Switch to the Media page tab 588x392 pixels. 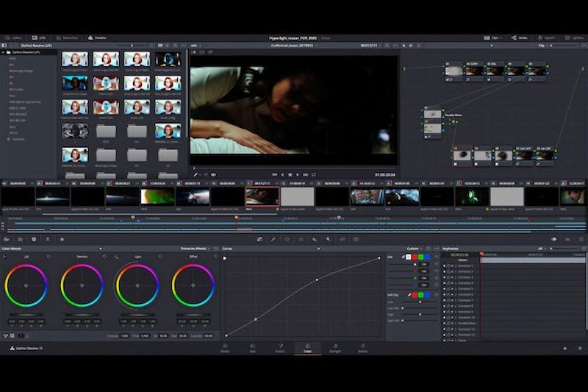(225, 349)
